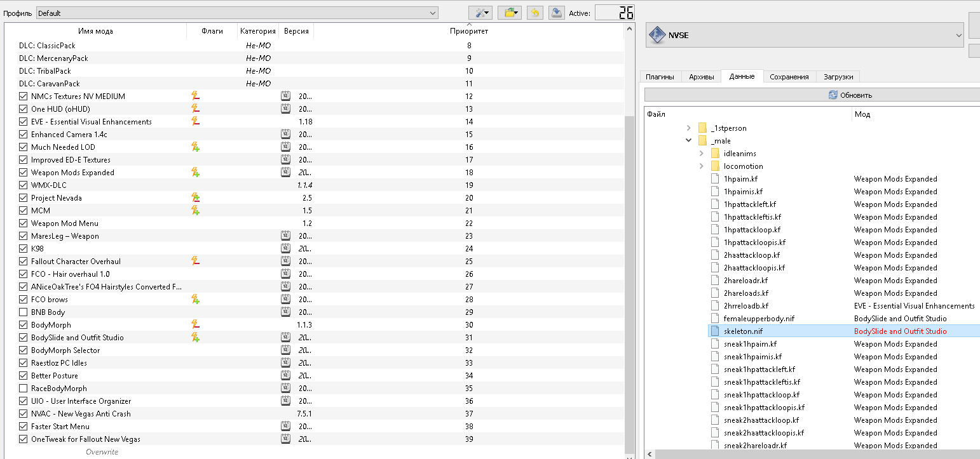Click the version icon for Faster Start Menu

[x=285, y=427]
